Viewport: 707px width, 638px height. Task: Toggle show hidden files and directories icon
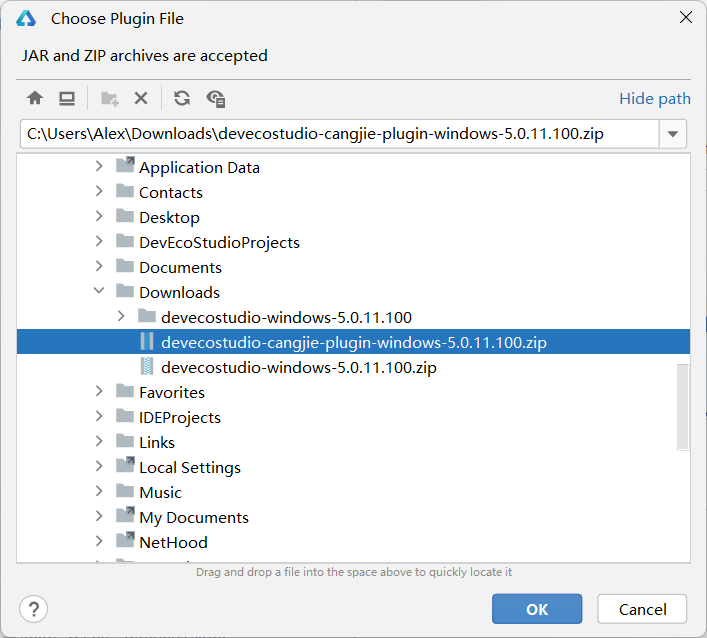[x=215, y=98]
